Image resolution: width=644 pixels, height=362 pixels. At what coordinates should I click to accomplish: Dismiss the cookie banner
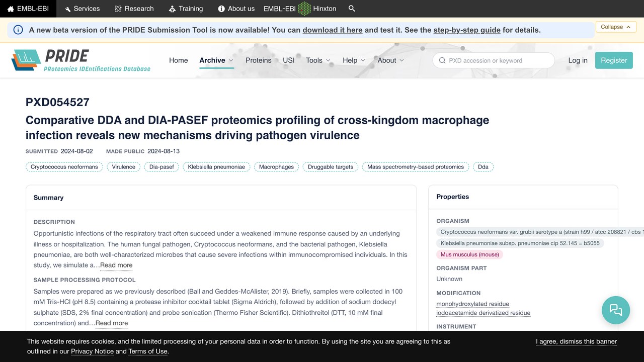(x=576, y=341)
